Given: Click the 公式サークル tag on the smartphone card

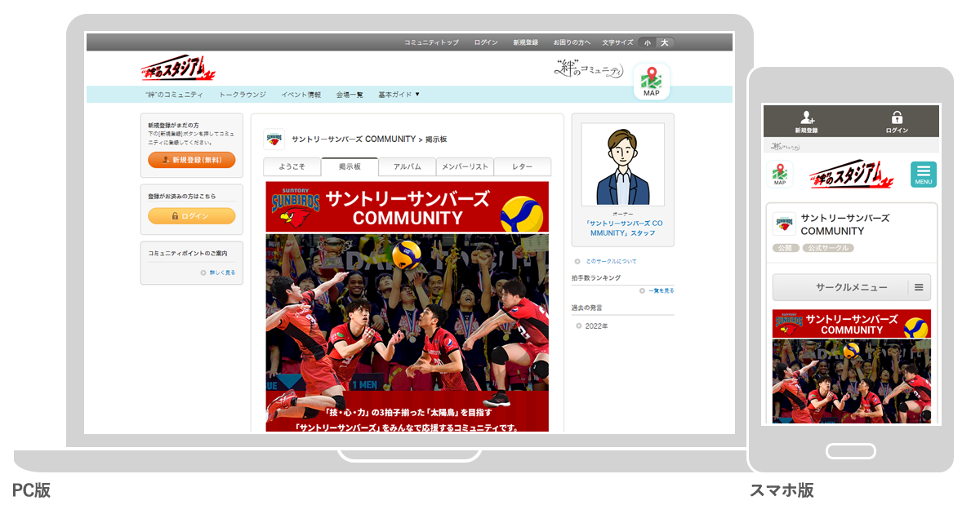Looking at the screenshot, I should coord(828,248).
